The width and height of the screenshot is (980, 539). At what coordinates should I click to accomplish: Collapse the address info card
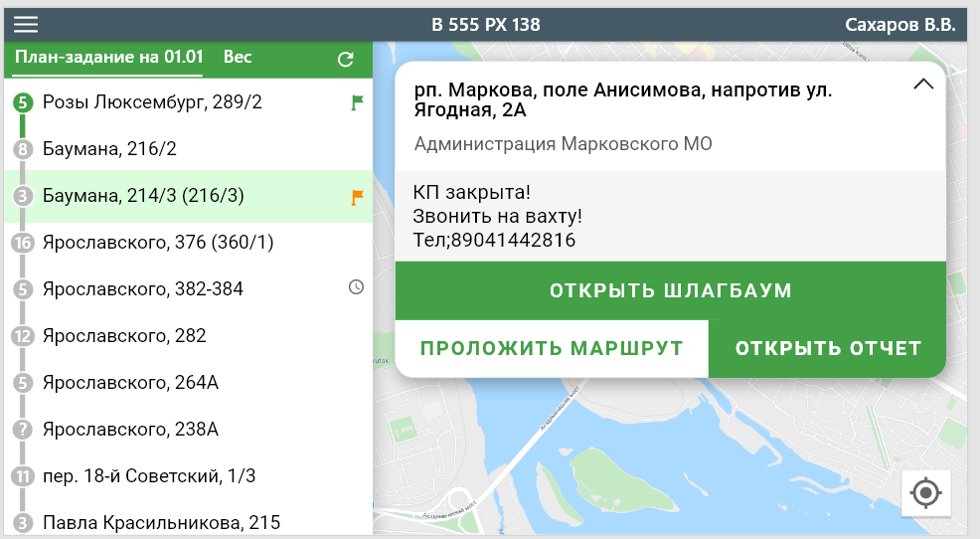coord(922,85)
